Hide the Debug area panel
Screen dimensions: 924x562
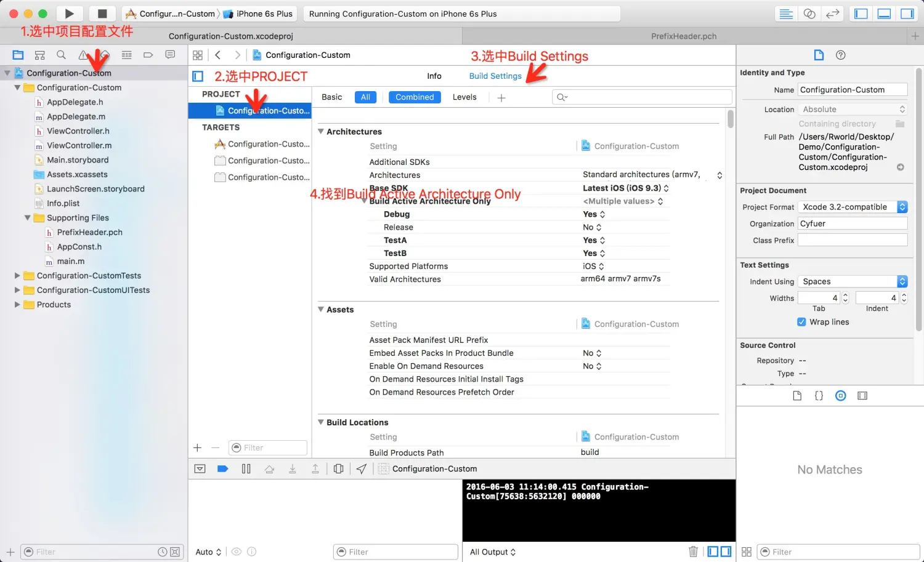(884, 14)
